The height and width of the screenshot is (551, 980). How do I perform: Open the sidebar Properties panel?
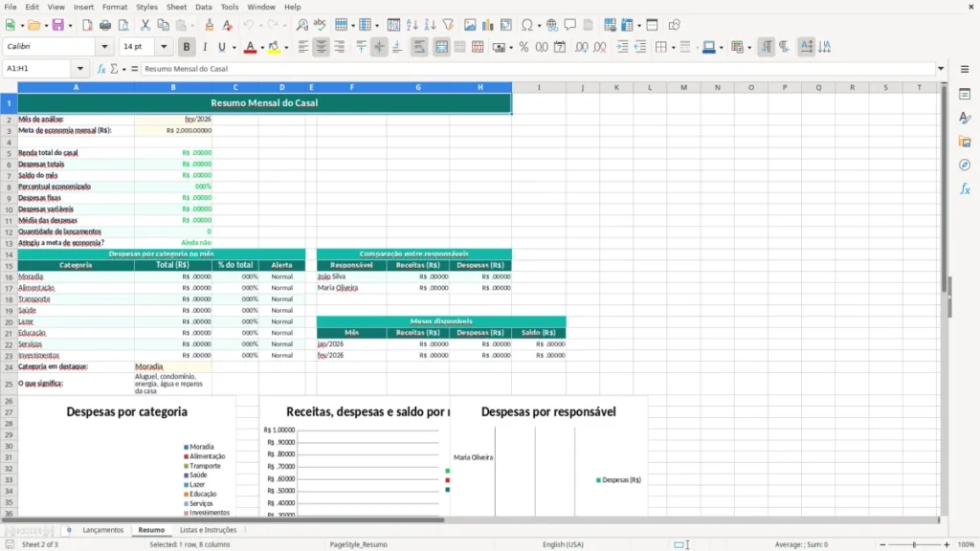tap(965, 95)
